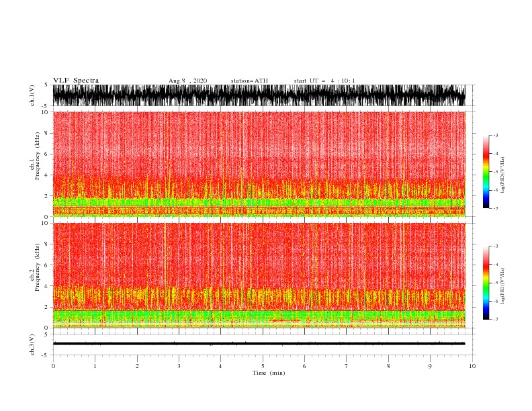
Task: Click the green low-frequency band in ch.1 spectrogram
Action: 259,202
